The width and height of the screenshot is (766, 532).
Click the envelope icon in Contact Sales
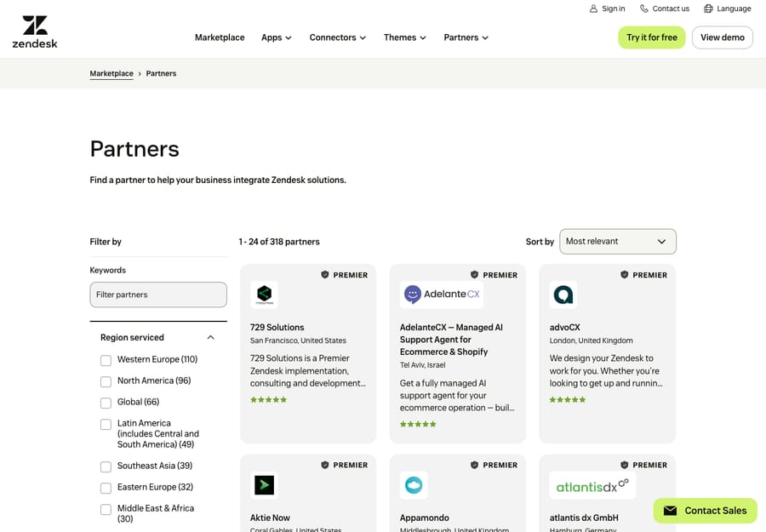point(671,511)
